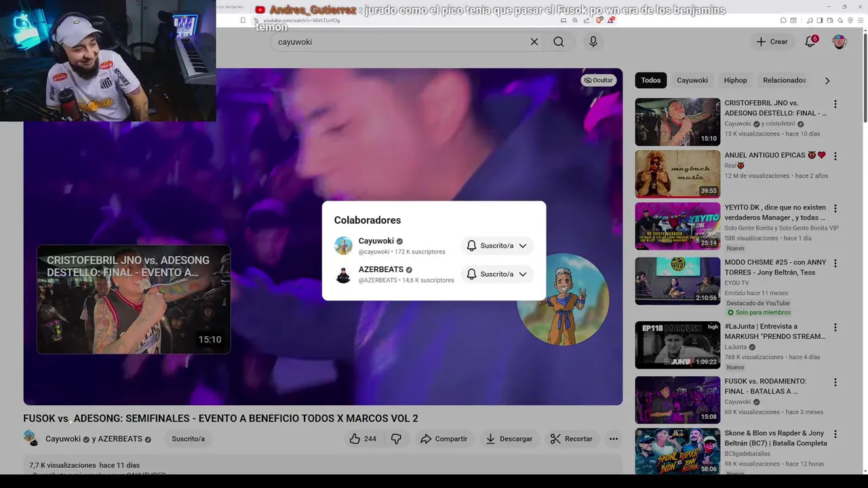Click the search magnifier button

(558, 42)
